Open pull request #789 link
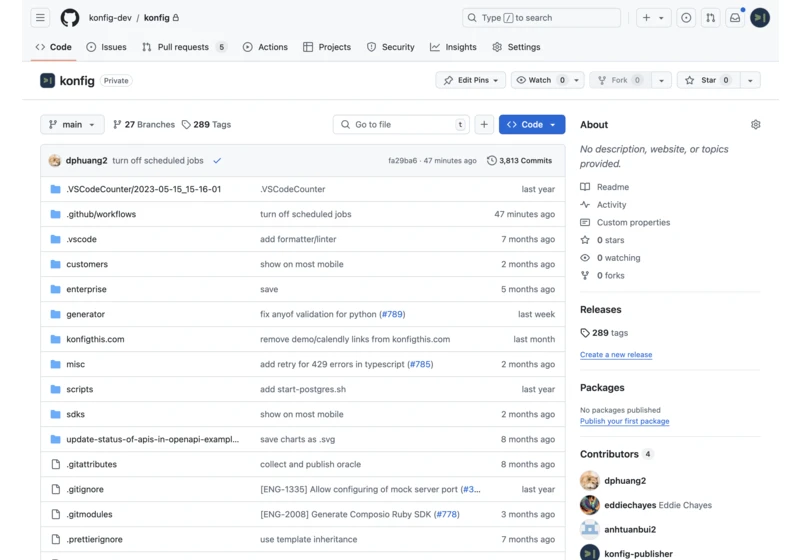 point(392,314)
